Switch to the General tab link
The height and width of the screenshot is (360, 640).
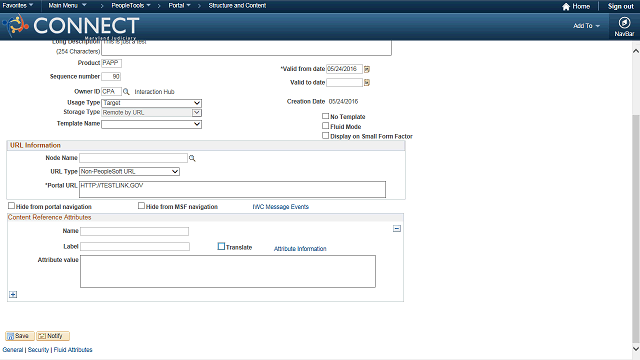13,350
